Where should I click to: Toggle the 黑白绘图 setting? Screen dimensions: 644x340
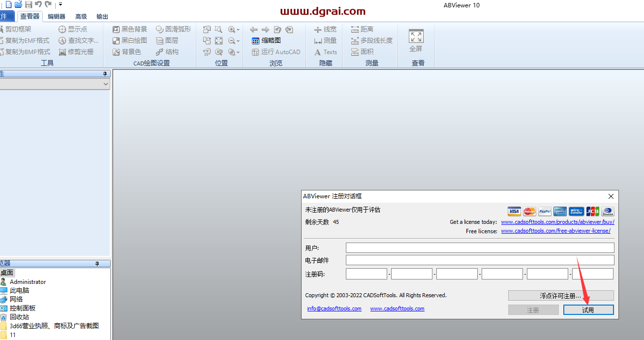click(x=130, y=40)
